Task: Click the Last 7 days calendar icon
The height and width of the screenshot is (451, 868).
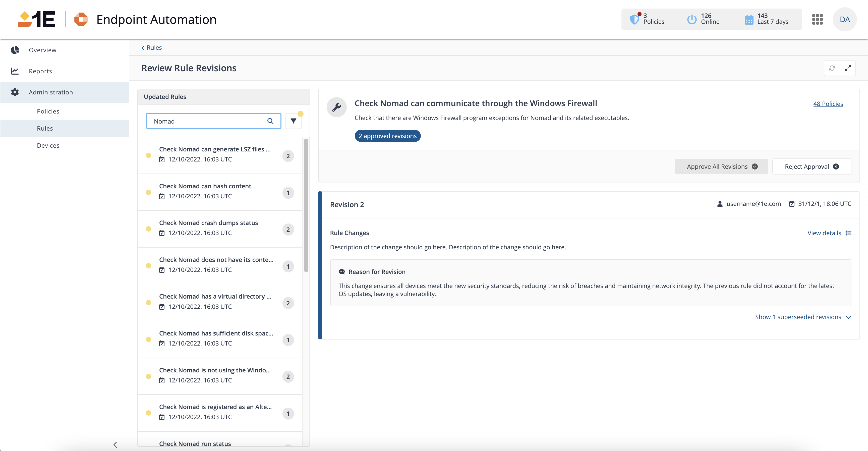Action: click(749, 20)
